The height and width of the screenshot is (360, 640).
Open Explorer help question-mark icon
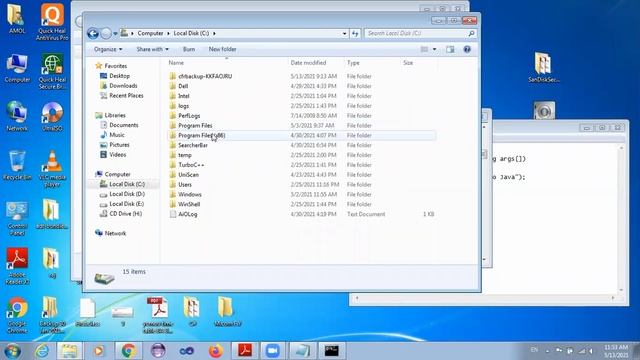467,49
